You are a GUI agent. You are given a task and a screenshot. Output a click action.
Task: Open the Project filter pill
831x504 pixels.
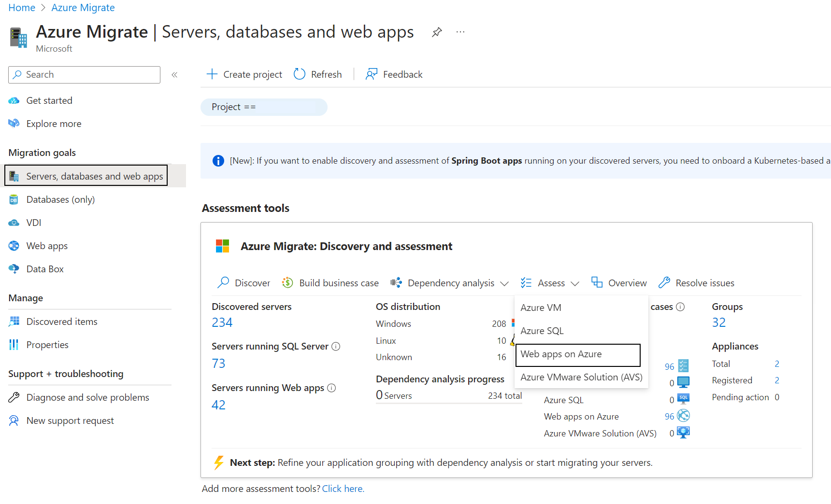pos(264,107)
